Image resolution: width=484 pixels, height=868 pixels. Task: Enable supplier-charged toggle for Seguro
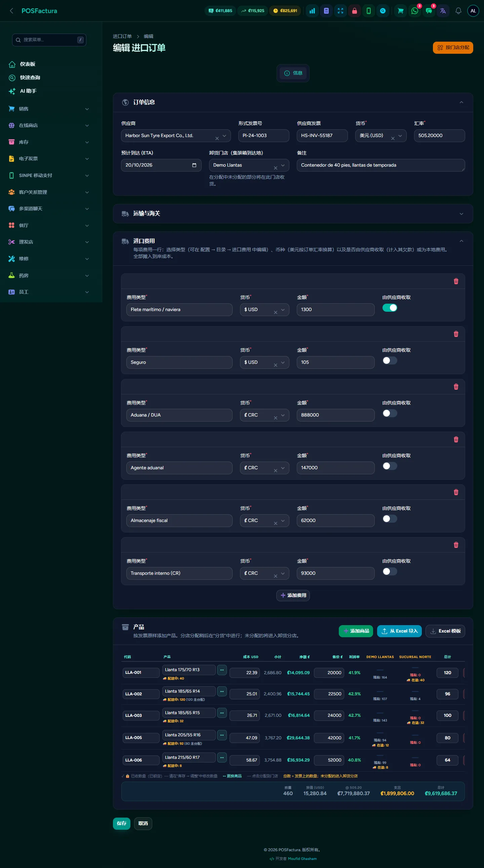(390, 360)
